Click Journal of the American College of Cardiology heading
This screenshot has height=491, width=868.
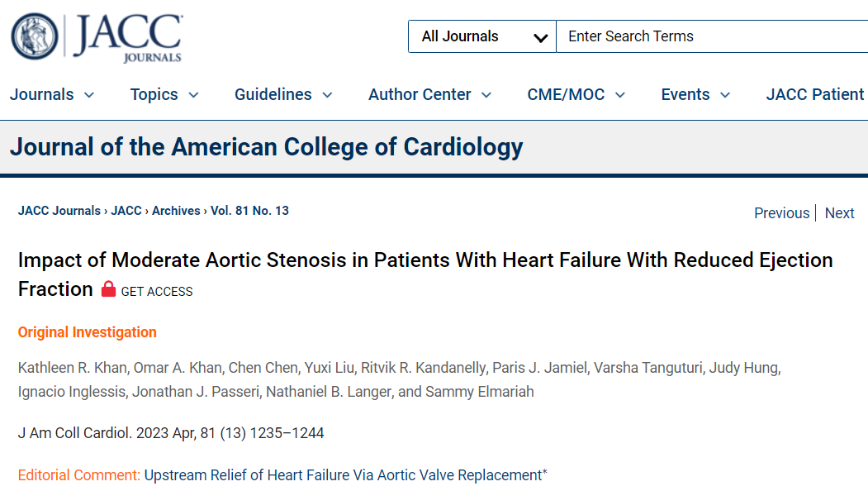tap(266, 147)
